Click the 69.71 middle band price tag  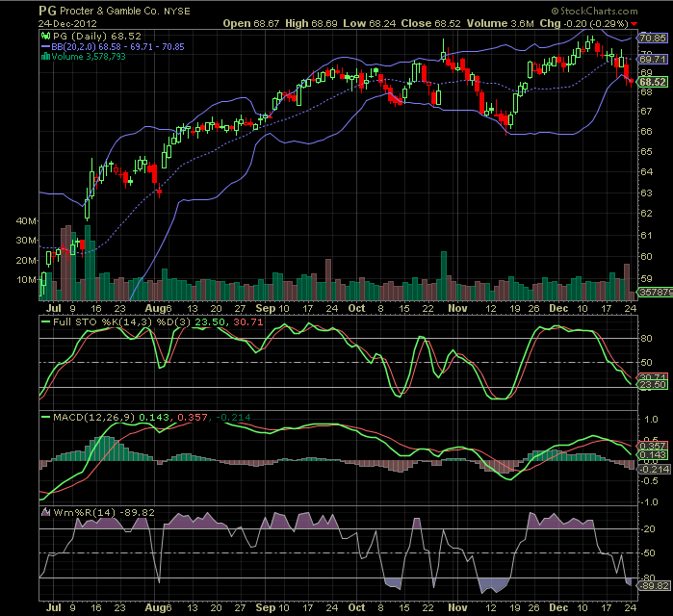[x=653, y=60]
